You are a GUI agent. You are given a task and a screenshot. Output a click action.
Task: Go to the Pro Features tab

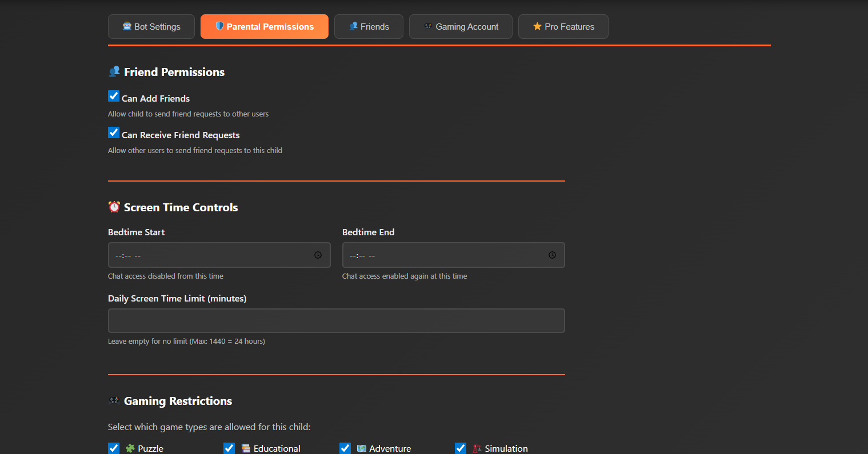[563, 27]
